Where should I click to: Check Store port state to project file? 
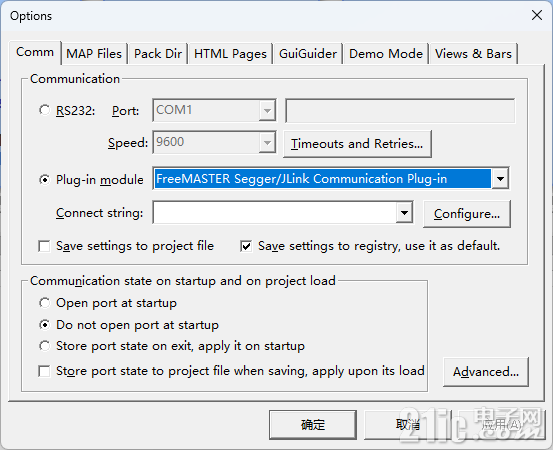[44, 371]
